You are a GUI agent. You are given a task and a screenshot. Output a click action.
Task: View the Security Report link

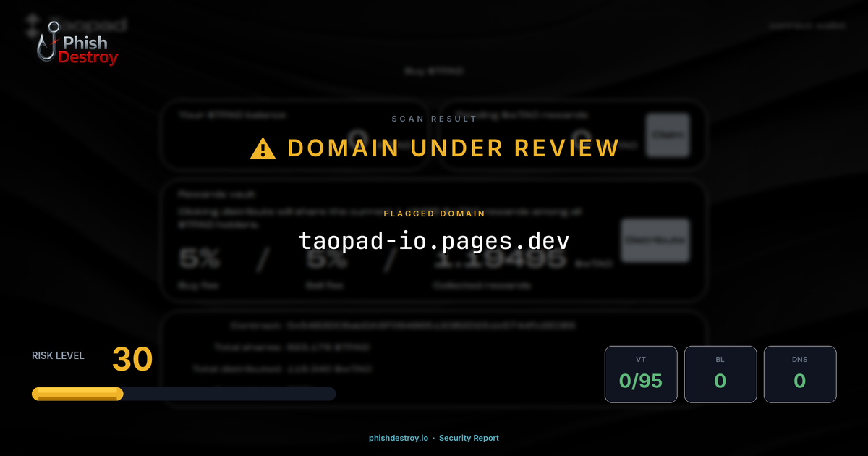[x=469, y=438]
